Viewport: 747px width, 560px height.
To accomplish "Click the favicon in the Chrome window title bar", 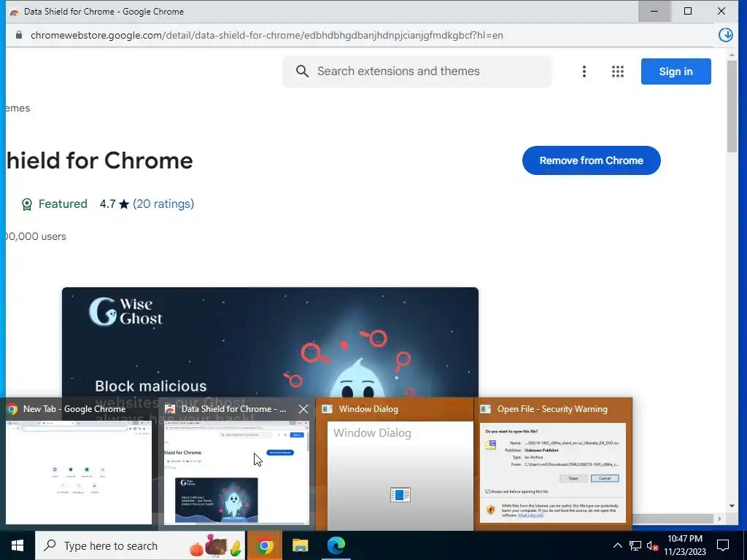I will click(x=15, y=12).
